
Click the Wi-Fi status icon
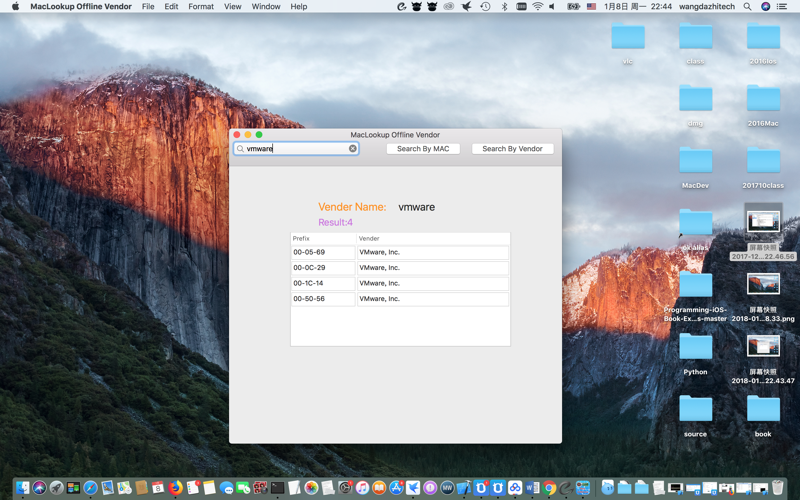click(x=537, y=7)
